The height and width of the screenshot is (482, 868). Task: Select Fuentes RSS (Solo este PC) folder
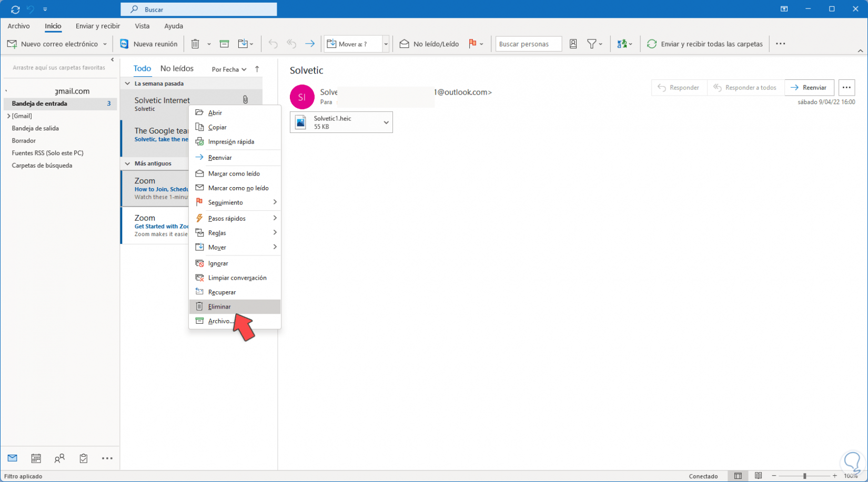point(47,153)
